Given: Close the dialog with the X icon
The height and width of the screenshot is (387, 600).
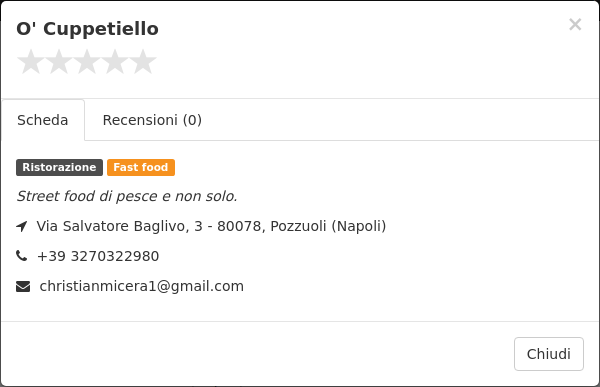Looking at the screenshot, I should click(575, 24).
